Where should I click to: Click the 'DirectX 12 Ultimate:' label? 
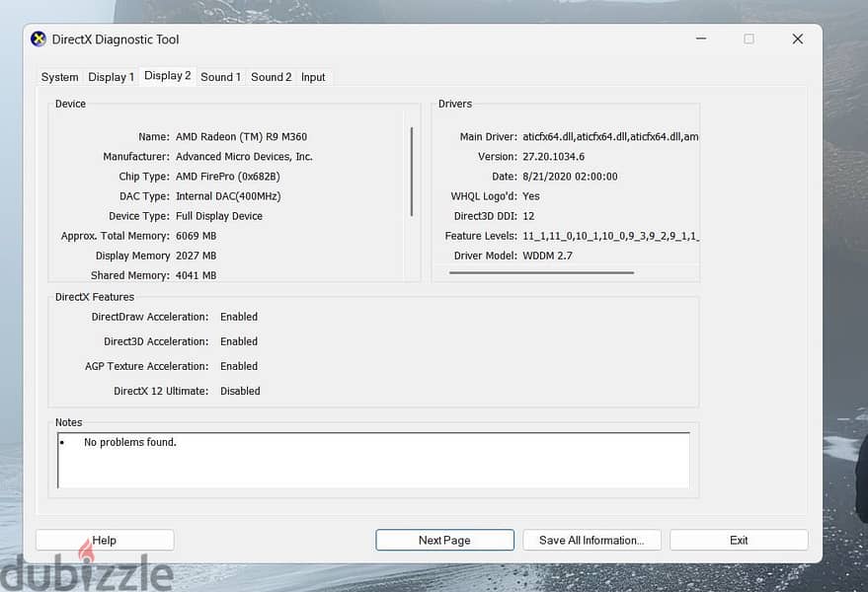coord(161,391)
